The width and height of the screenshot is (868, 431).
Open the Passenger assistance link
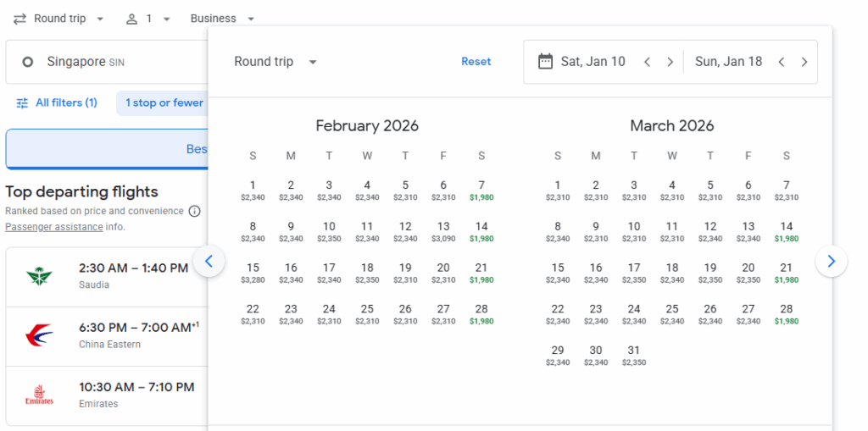[54, 227]
